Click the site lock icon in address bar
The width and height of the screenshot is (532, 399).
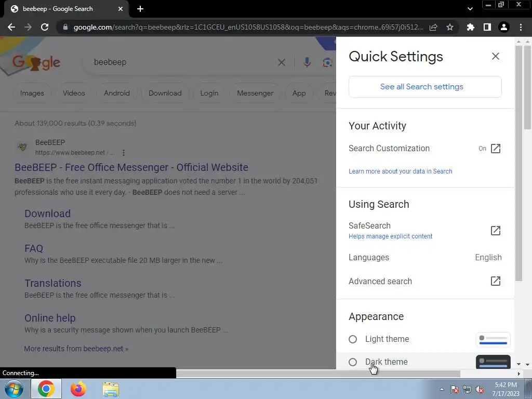tap(65, 27)
